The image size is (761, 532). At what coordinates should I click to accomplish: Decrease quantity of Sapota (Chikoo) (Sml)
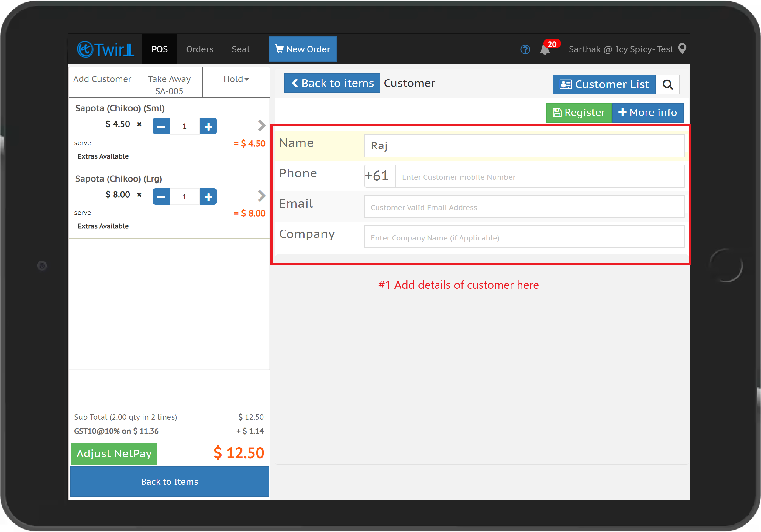click(161, 126)
